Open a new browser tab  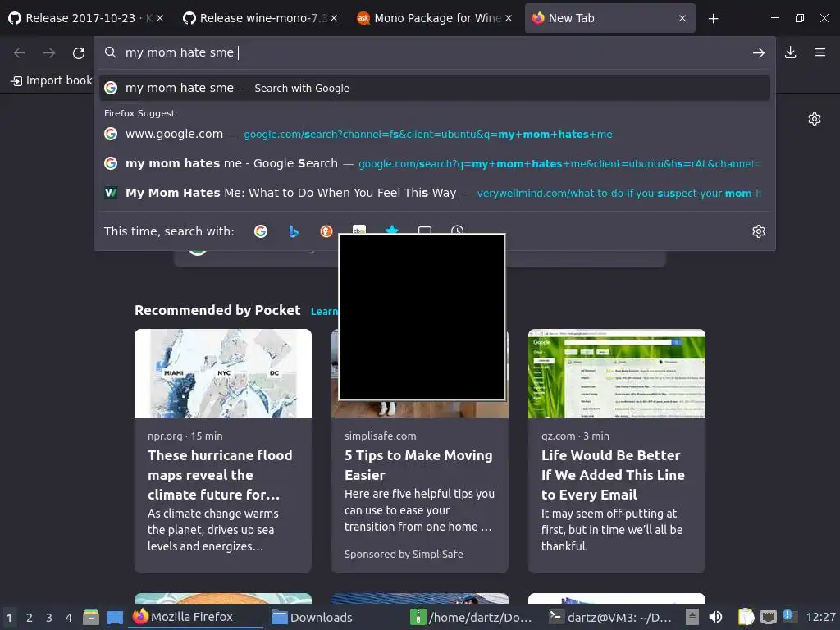pos(713,18)
